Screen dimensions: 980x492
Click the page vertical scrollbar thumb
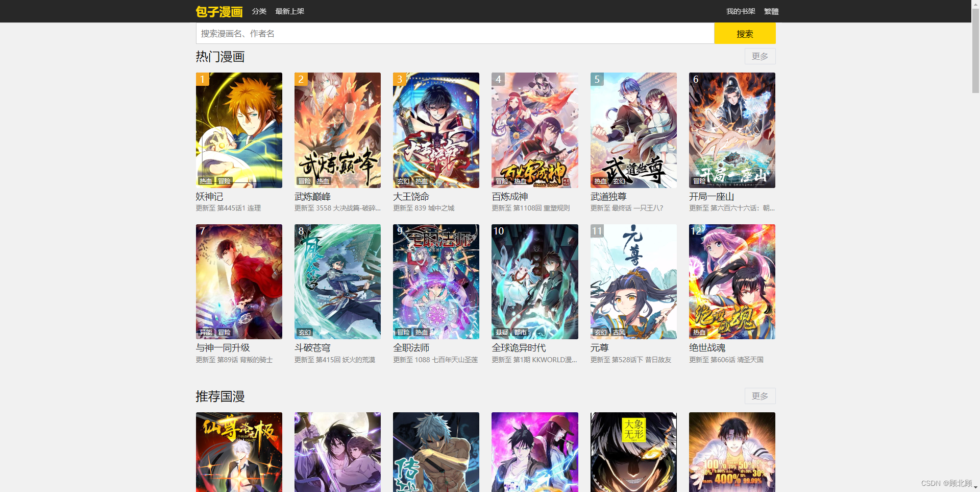(975, 50)
